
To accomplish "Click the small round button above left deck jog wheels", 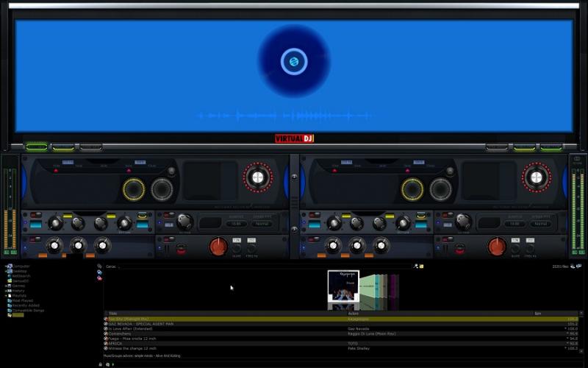I will click(171, 171).
